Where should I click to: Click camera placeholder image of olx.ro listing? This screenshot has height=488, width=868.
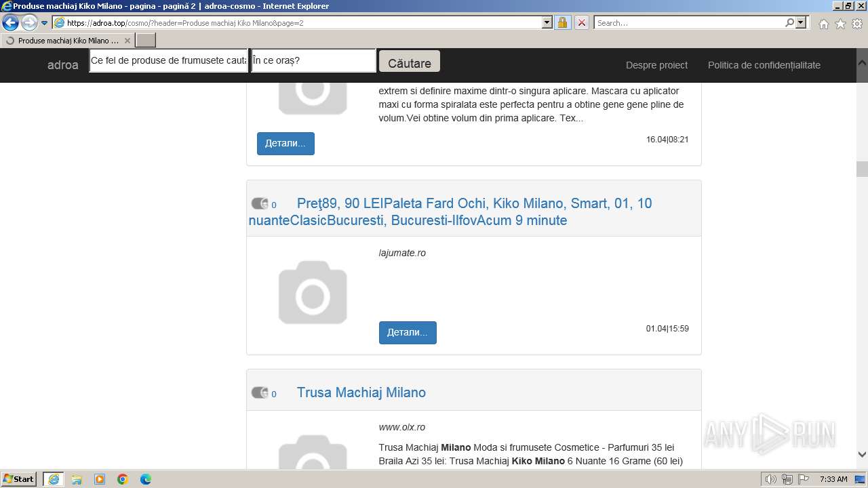point(313,452)
